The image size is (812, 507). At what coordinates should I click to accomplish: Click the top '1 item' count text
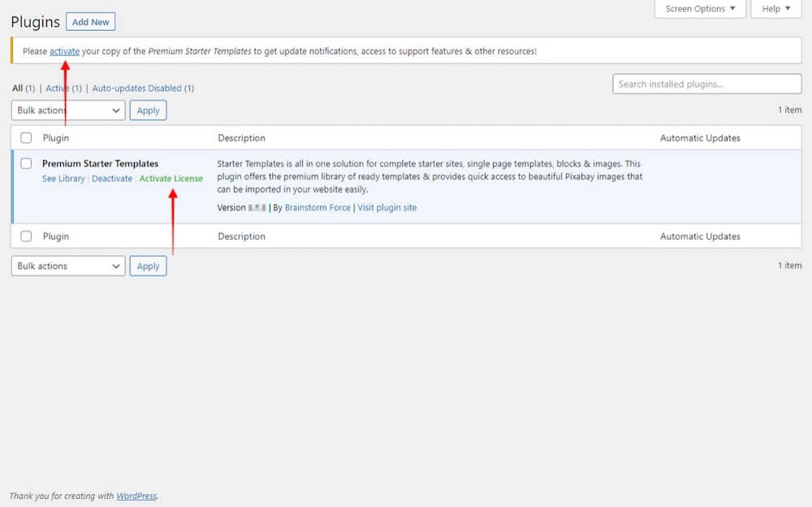(x=789, y=110)
